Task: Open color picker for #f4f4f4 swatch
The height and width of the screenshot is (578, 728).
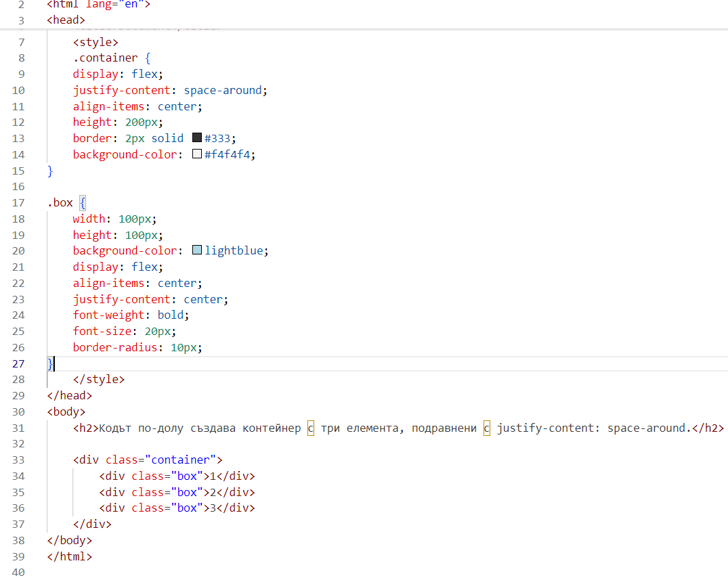Action: point(197,154)
